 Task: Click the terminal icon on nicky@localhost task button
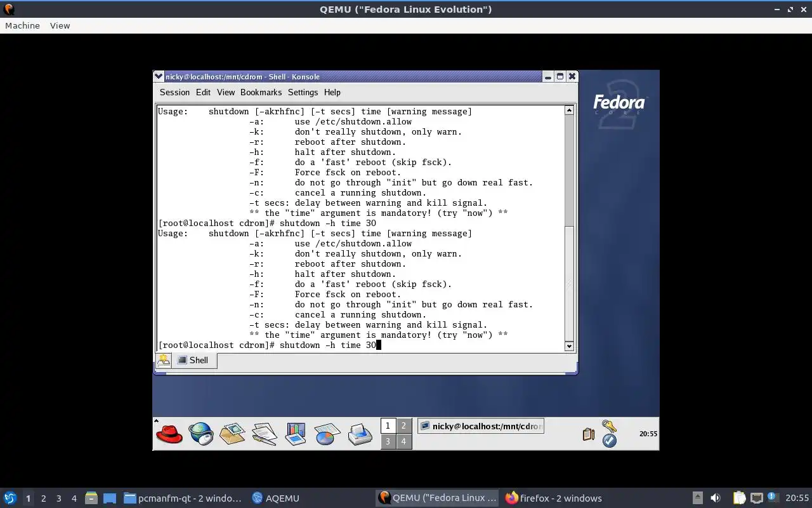[425, 426]
